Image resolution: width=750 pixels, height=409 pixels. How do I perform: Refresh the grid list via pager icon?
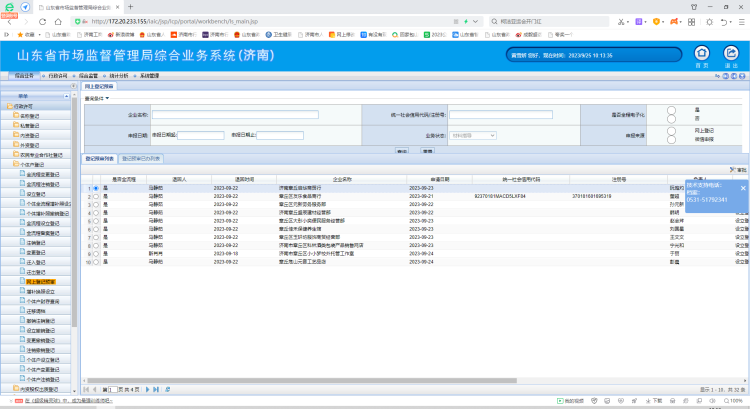pos(167,388)
